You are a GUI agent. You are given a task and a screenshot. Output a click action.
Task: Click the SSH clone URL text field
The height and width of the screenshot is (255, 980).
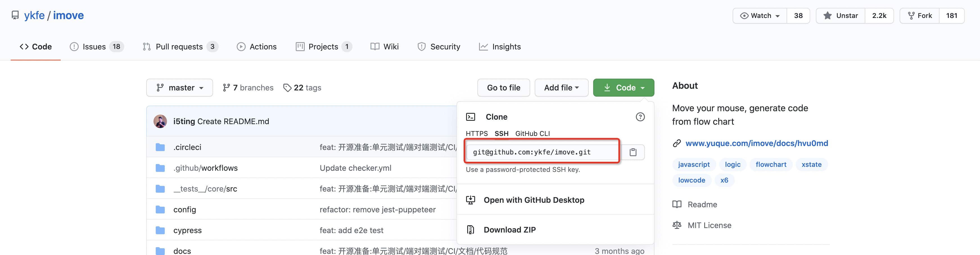coord(542,152)
